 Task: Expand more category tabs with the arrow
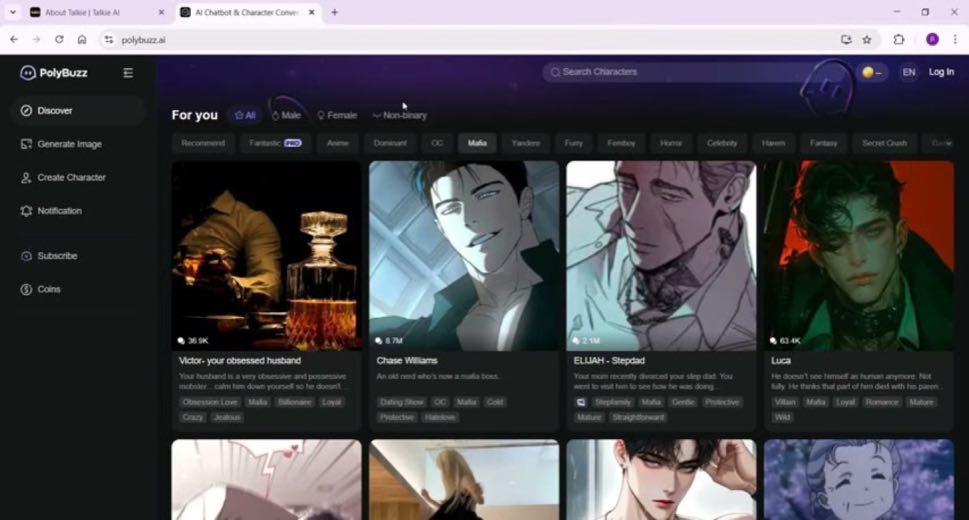point(948,143)
